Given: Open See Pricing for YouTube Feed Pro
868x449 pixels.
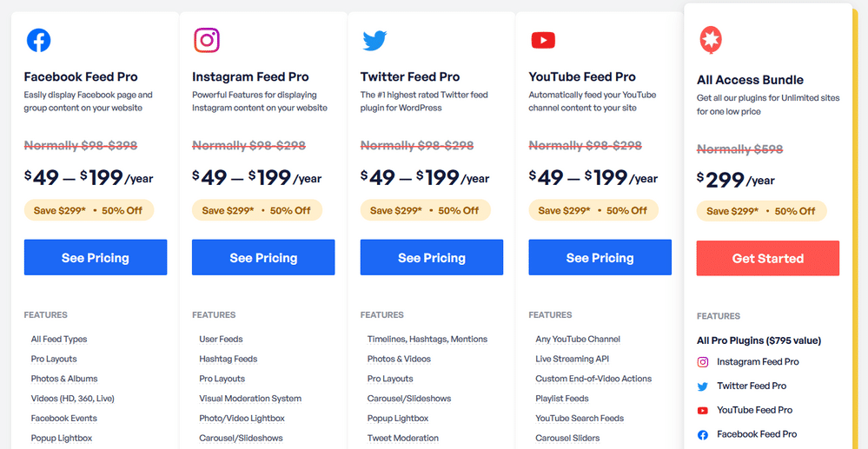Looking at the screenshot, I should pos(600,257).
